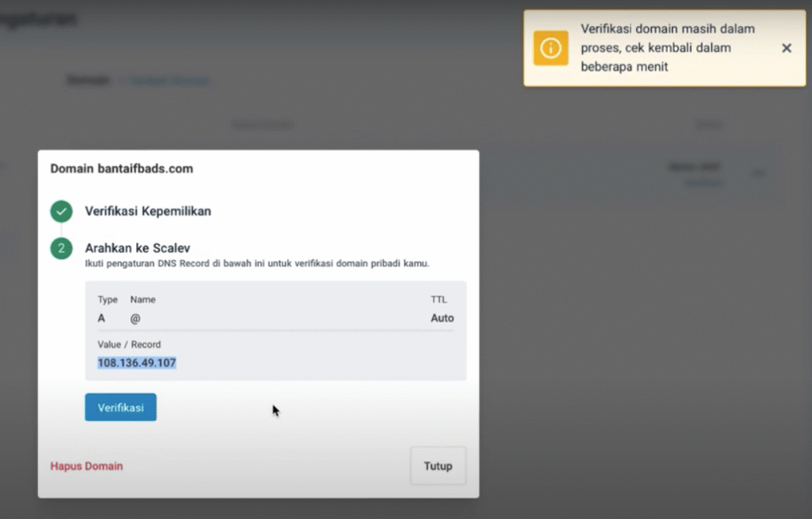Click the Arahkan ke Scalev step heading
Image resolution: width=812 pixels, height=519 pixels.
tap(138, 248)
